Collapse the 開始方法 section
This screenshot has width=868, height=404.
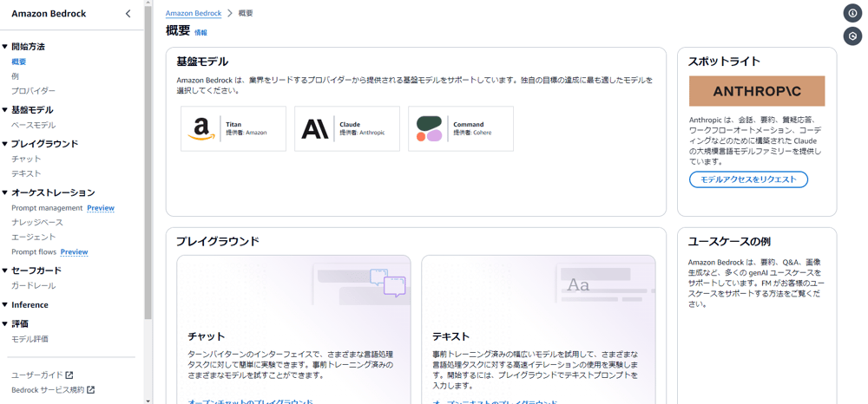pos(5,47)
